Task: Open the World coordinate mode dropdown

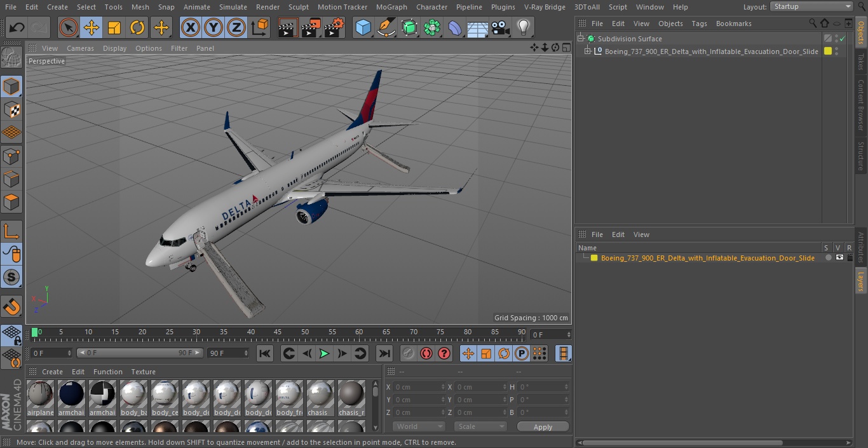Action: tap(419, 426)
